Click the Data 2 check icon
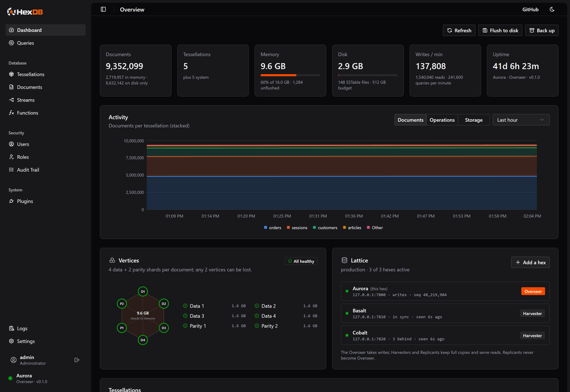This screenshot has width=570, height=392. pyautogui.click(x=257, y=306)
